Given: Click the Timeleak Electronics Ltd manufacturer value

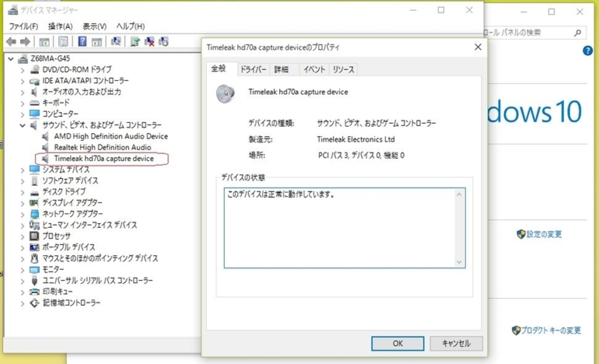Looking at the screenshot, I should (356, 139).
